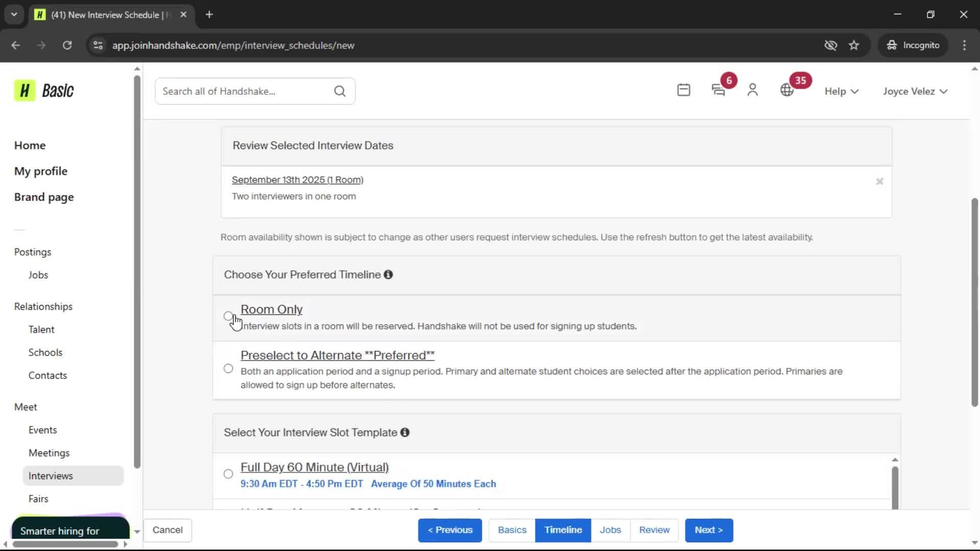980x551 pixels.
Task: Click the sidebar vertical scrollbar
Action: 137,272
